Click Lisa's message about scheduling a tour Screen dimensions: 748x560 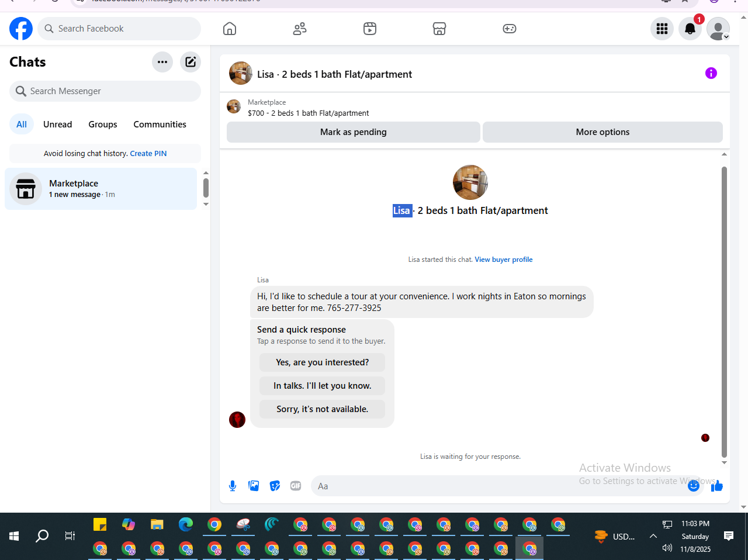click(422, 302)
